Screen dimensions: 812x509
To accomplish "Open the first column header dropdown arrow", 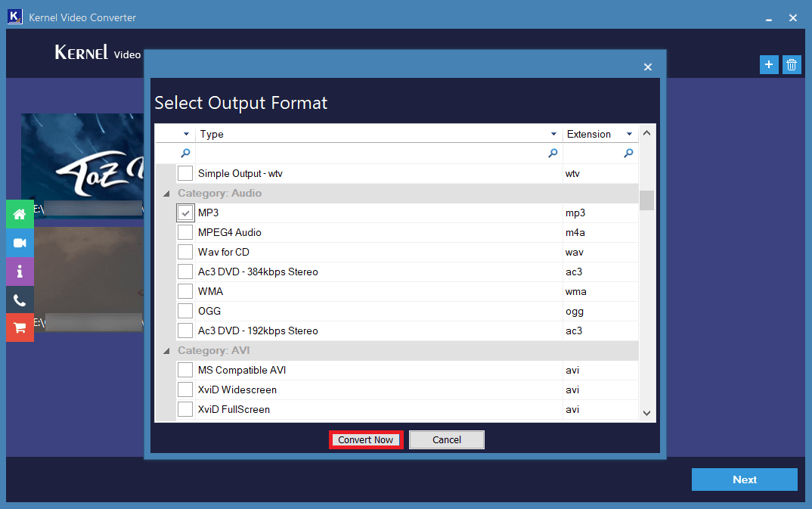I will click(186, 134).
